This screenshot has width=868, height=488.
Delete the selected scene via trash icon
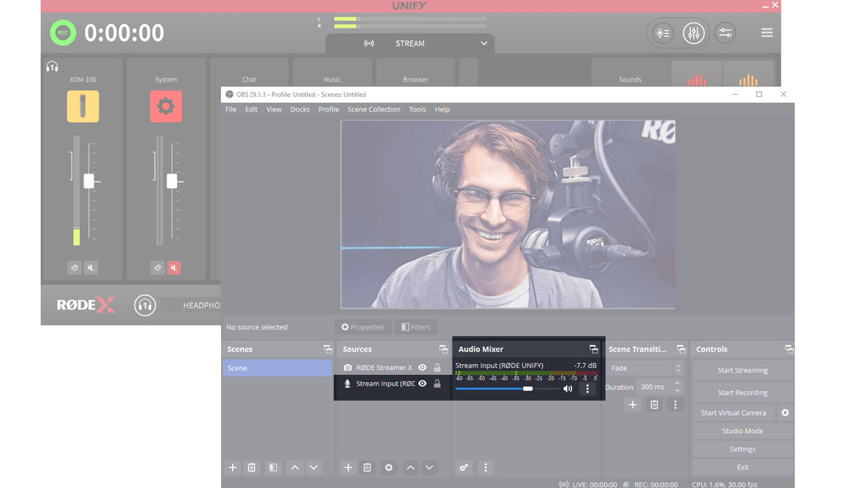[252, 468]
